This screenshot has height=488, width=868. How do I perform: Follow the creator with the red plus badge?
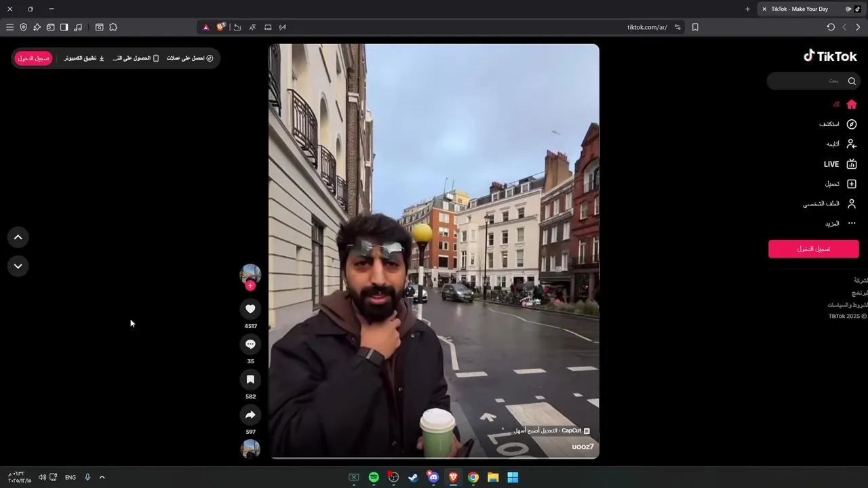[x=250, y=286]
